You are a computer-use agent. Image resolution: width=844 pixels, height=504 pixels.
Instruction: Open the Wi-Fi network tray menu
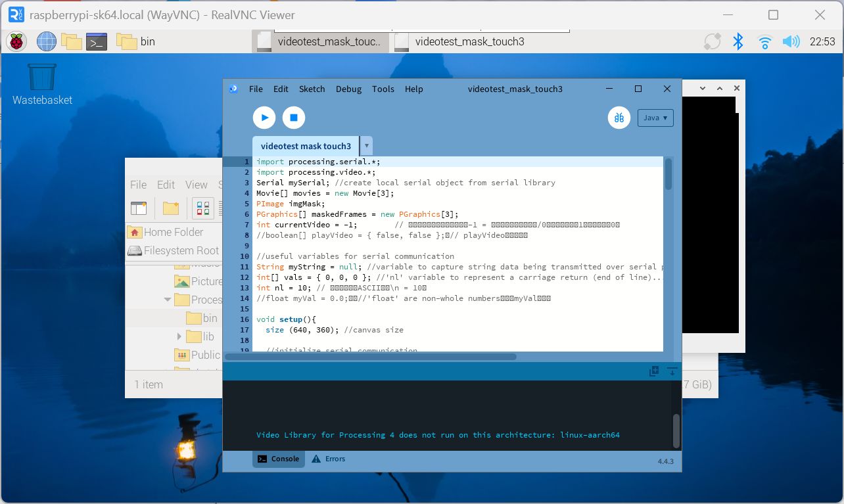click(x=764, y=41)
